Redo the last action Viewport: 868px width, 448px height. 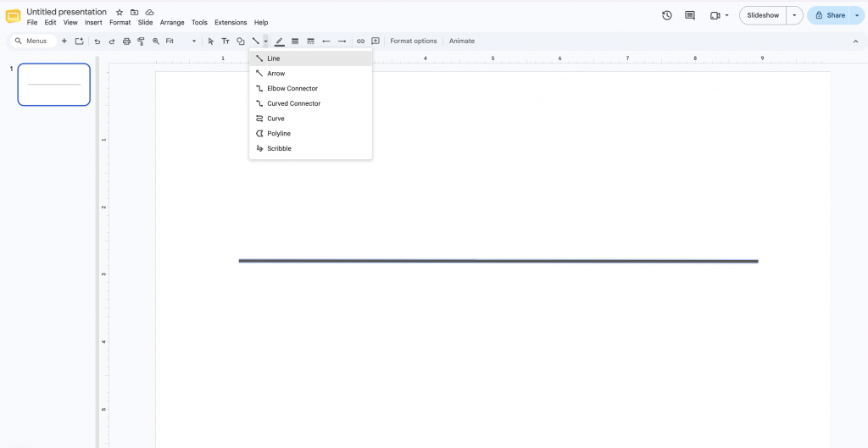click(x=112, y=41)
